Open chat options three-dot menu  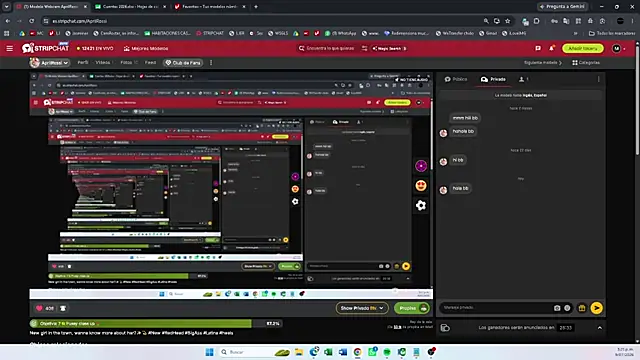[599, 79]
